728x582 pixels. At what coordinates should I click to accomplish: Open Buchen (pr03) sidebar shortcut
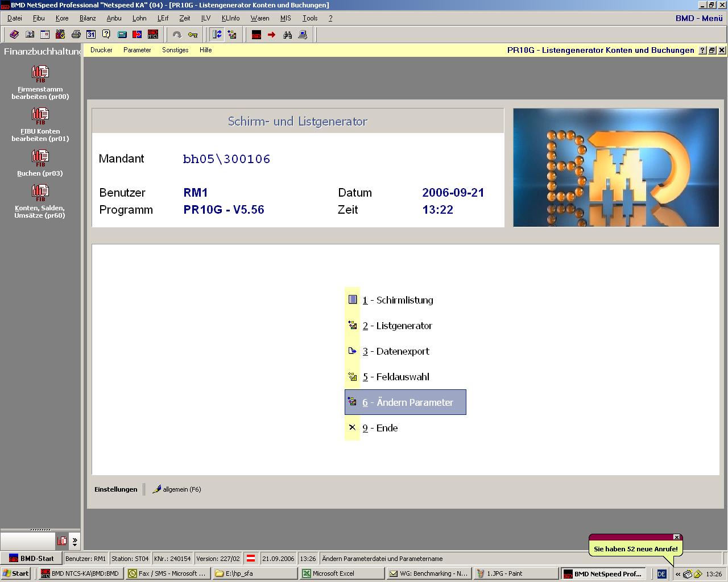click(x=40, y=163)
